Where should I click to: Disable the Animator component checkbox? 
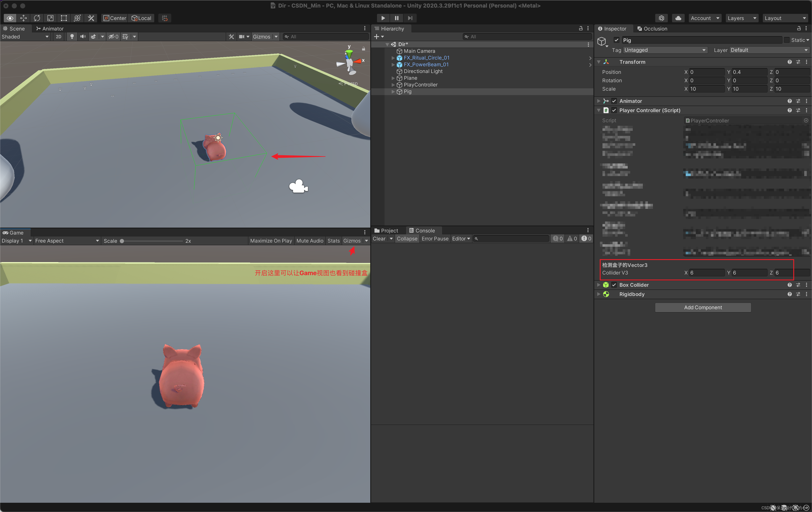614,101
